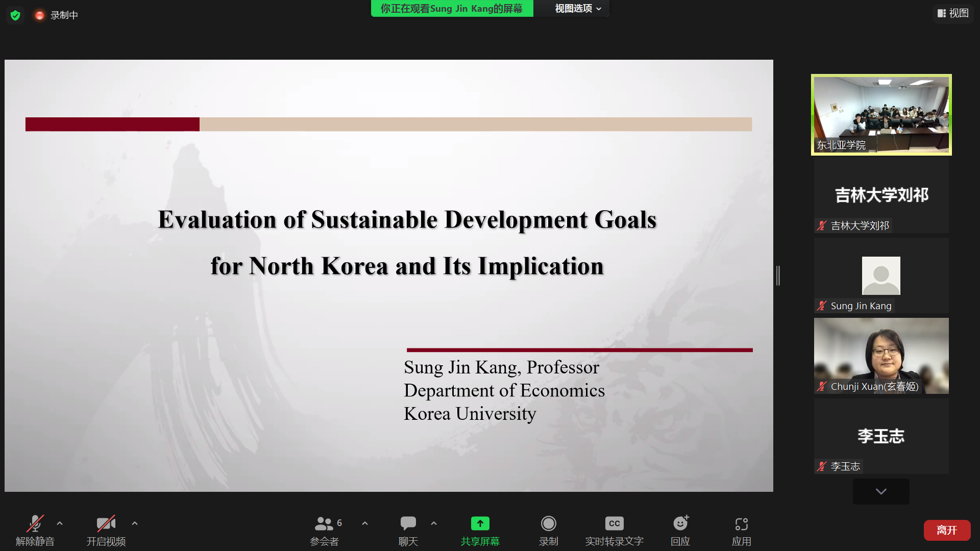980x551 pixels.
Task: Expand the chat options arrow next to 聊天
Action: coord(434,523)
